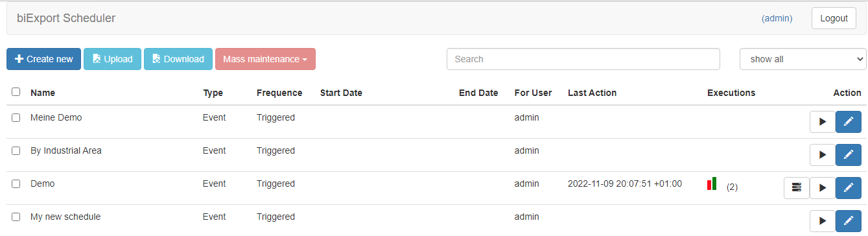
Task: Tick the checkbox for Demo row
Action: coord(16,184)
